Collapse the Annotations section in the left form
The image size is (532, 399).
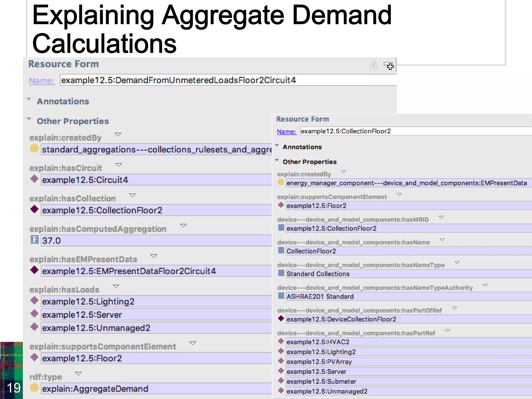click(29, 99)
